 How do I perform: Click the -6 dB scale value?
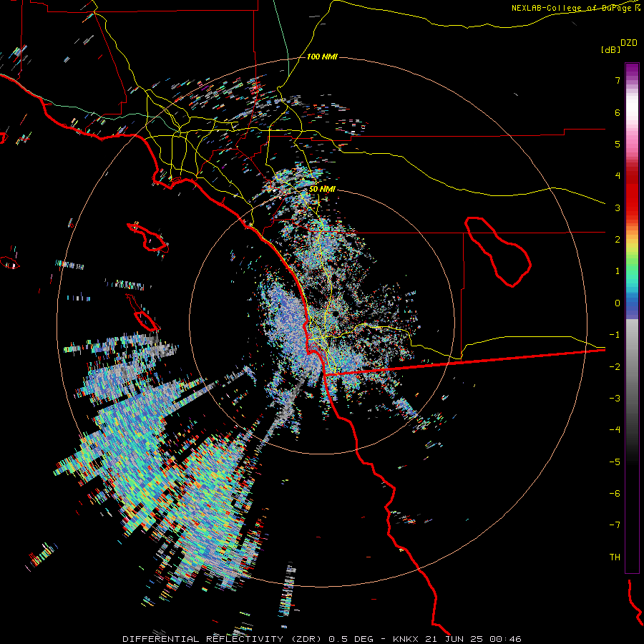615,494
